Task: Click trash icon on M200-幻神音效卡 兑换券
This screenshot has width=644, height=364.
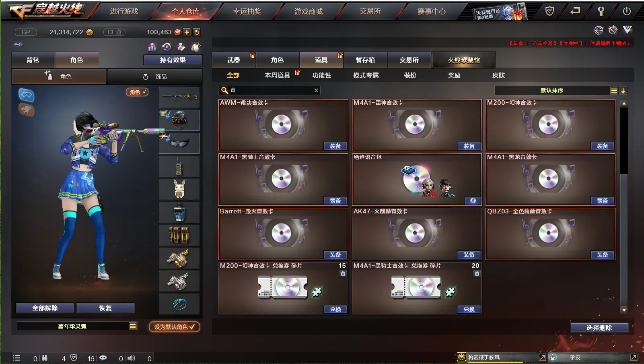Action: 343,273
